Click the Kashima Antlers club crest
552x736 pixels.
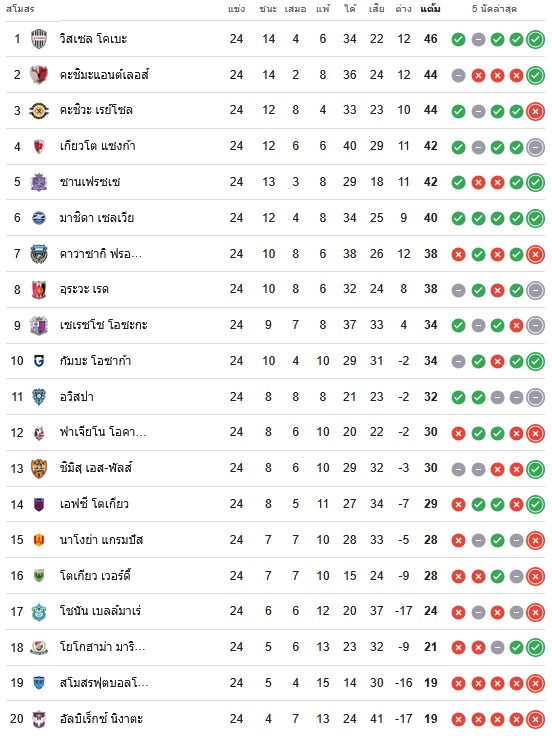coord(39,75)
